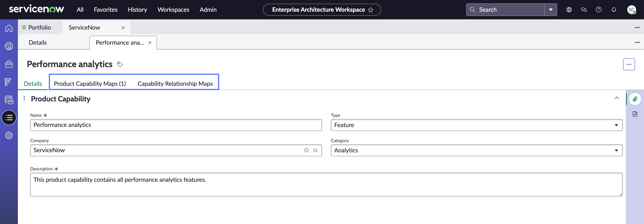Click the global Search field
The image size is (644, 224).
coord(506,10)
